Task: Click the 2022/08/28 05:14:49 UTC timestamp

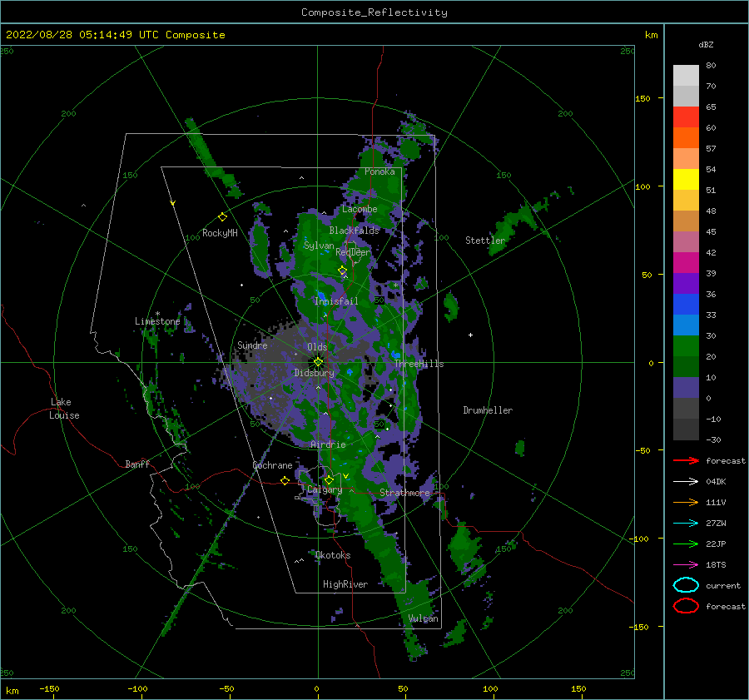Action: 82,35
